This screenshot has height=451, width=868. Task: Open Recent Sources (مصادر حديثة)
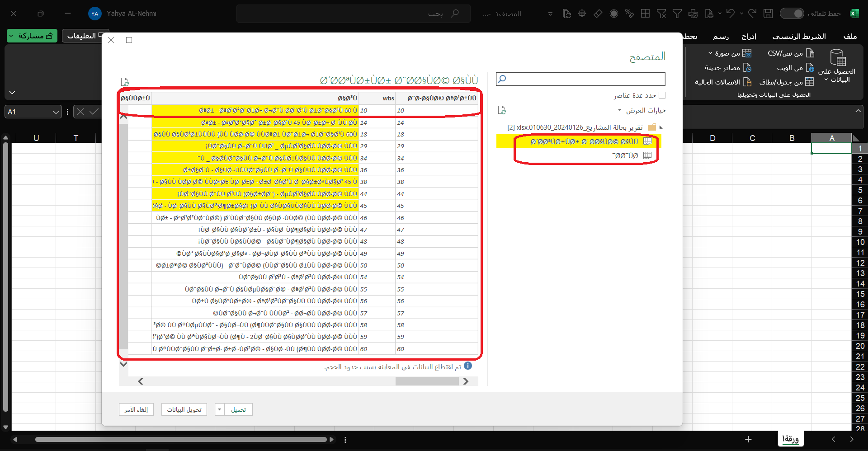pos(747,68)
